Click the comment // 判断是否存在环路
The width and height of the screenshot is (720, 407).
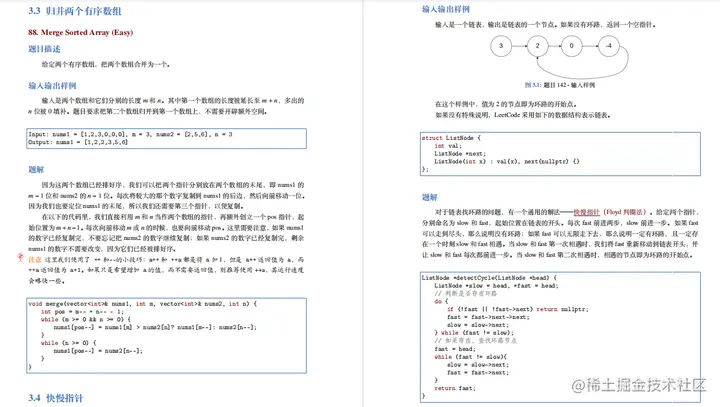466,294
